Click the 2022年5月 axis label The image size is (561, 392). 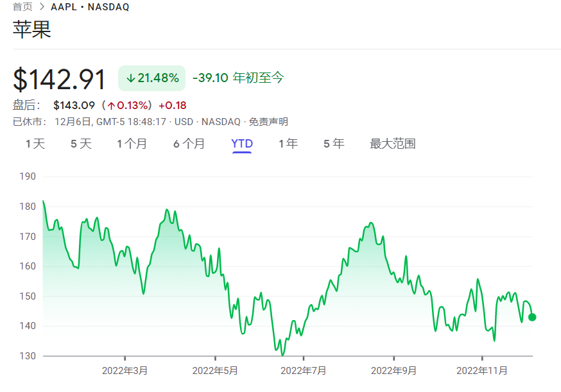(215, 371)
